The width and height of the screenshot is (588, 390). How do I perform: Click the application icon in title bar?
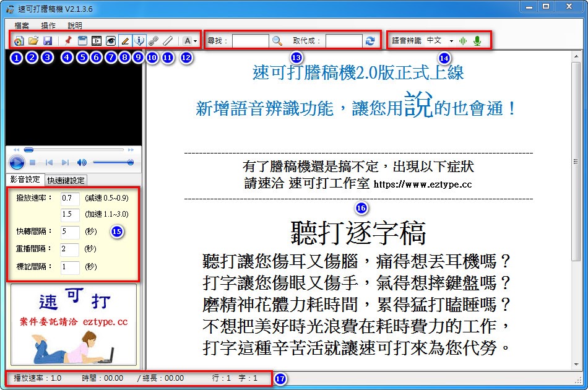(11, 9)
